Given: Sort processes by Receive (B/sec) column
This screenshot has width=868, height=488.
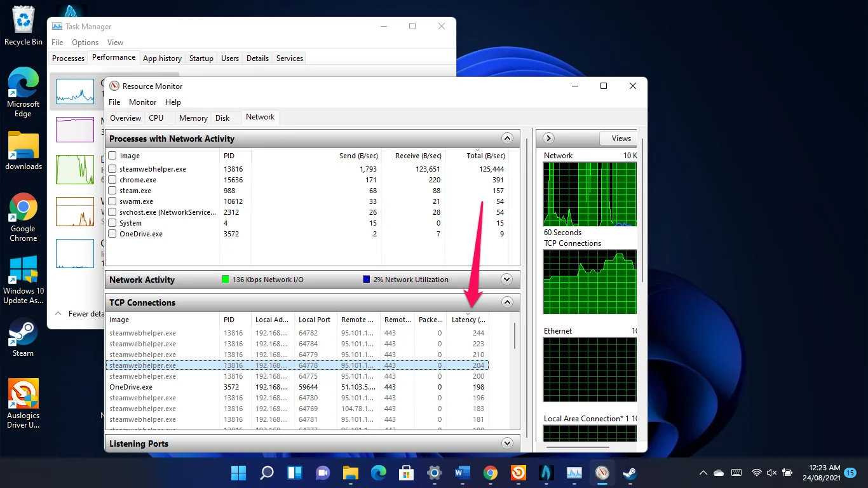Looking at the screenshot, I should [412, 156].
